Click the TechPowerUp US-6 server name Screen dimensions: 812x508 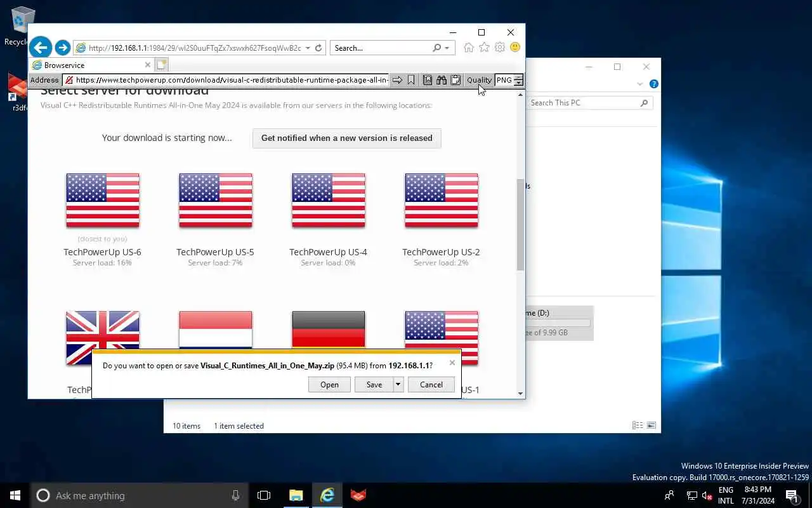[x=102, y=252]
